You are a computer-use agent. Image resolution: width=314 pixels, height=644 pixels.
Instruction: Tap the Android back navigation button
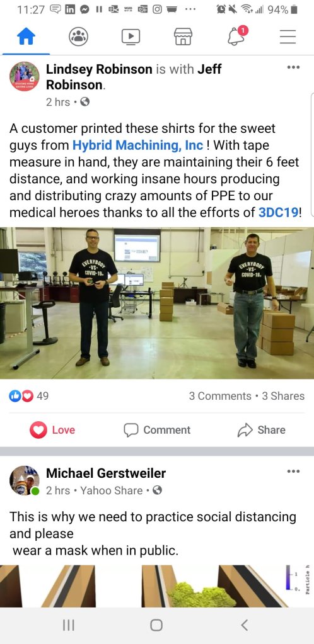[244, 625]
